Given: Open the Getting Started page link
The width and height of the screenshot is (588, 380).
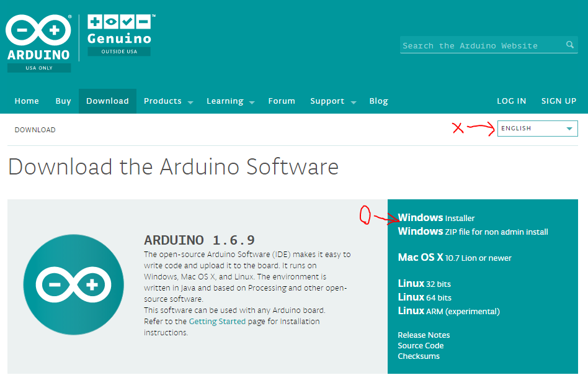Looking at the screenshot, I should (217, 322).
